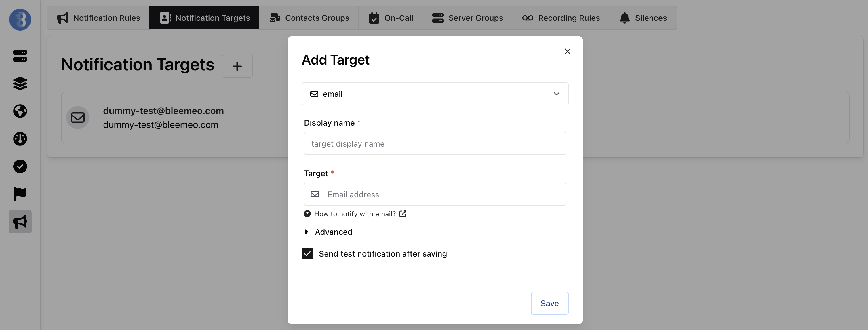This screenshot has width=868, height=330.
Task: Select the megaphone notifications icon in sidebar
Action: [x=20, y=221]
